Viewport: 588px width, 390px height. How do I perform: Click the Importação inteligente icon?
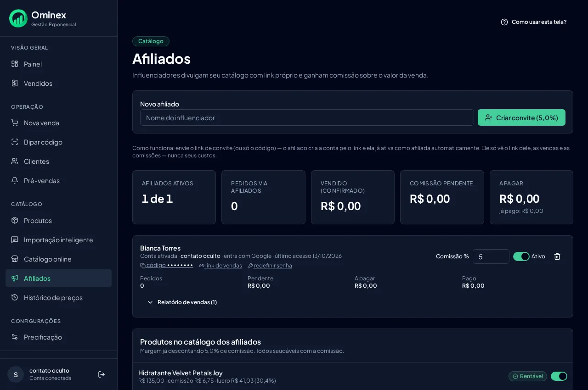[15, 240]
